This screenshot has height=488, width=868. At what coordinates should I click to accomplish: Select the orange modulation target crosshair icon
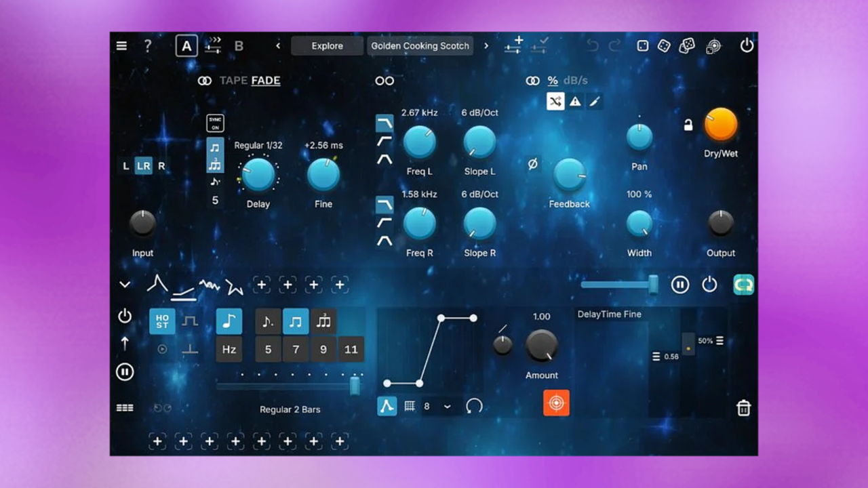pos(556,403)
